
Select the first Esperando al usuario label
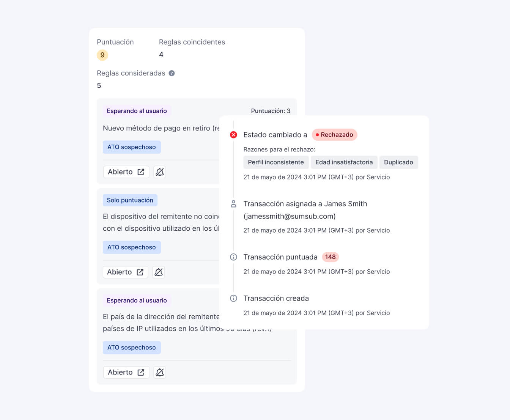[137, 111]
